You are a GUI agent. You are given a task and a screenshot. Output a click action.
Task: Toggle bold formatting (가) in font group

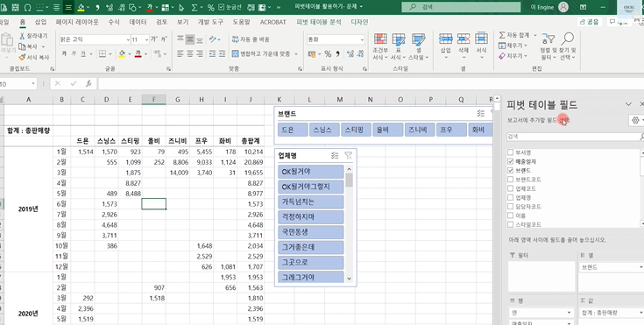tap(64, 53)
